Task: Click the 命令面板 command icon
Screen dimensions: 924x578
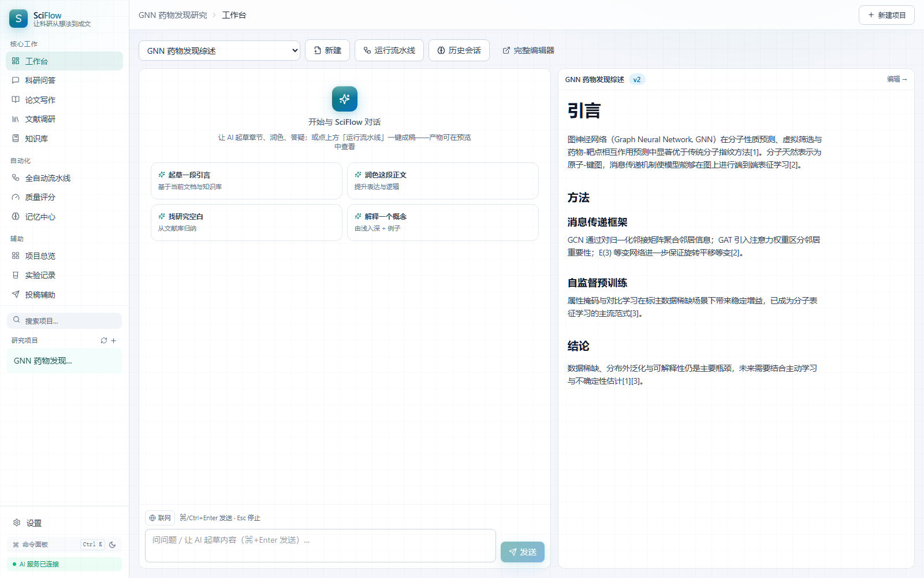Action: tap(16, 544)
